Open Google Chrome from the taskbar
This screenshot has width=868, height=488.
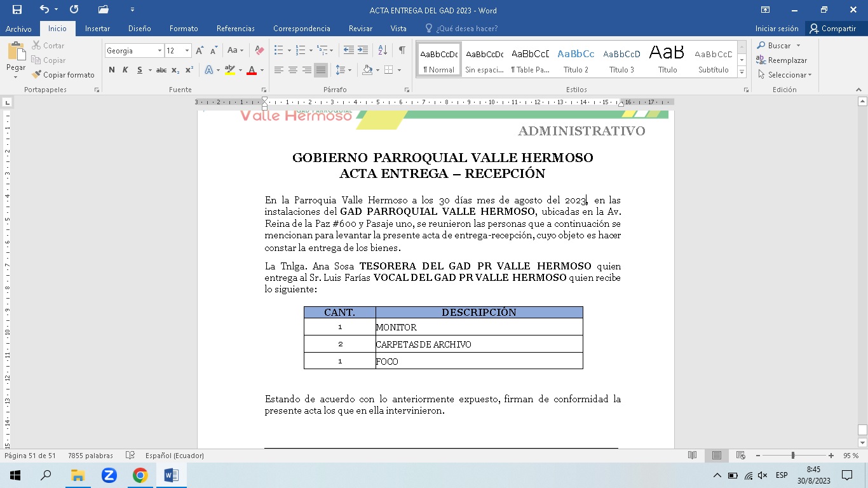point(140,475)
